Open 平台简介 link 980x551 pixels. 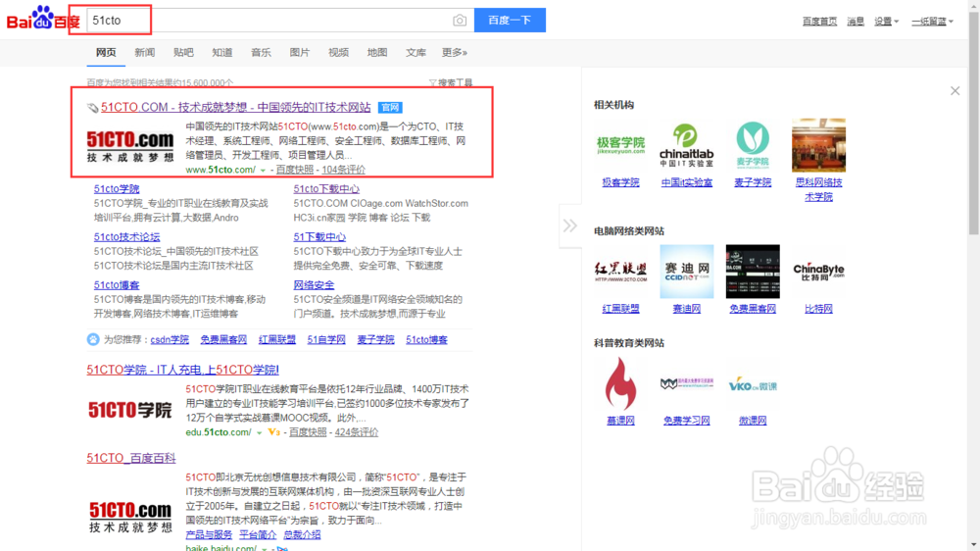258,534
